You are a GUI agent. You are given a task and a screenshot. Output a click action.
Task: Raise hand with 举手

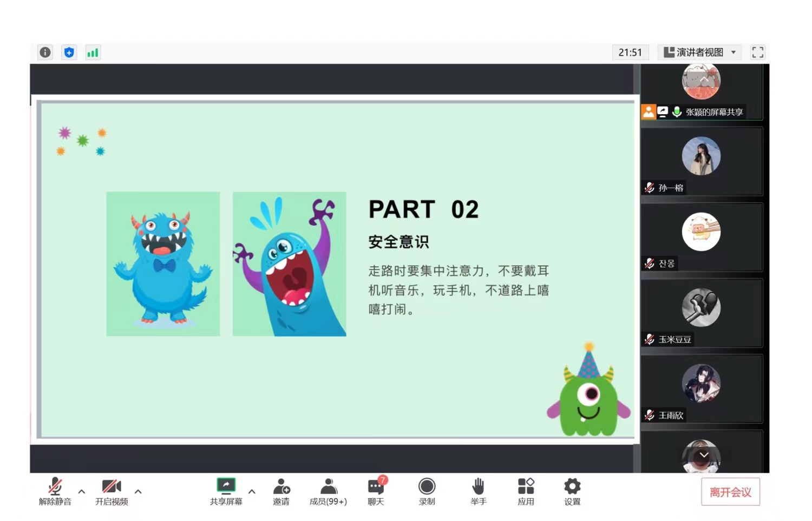(479, 491)
